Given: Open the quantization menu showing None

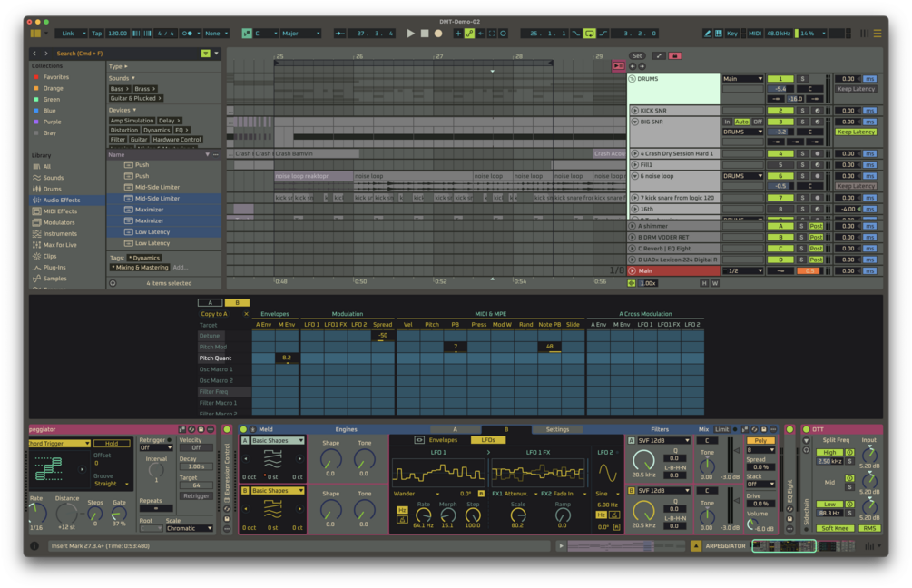Looking at the screenshot, I should (216, 34).
